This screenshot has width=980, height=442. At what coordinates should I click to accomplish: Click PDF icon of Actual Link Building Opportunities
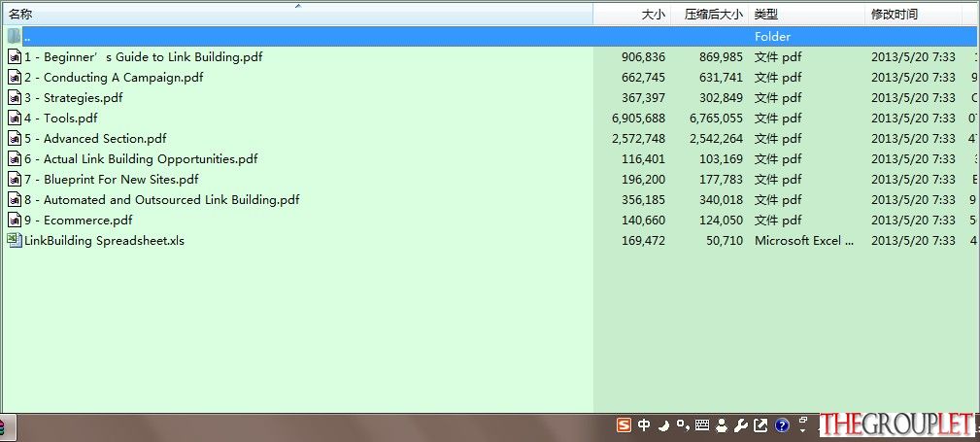point(15,158)
